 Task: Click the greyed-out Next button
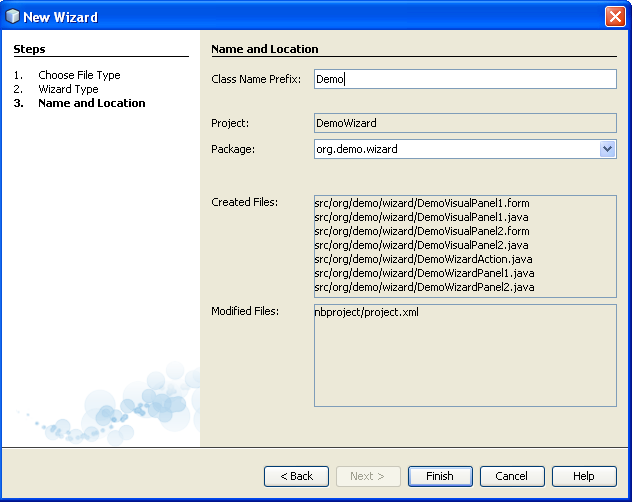pyautogui.click(x=367, y=476)
